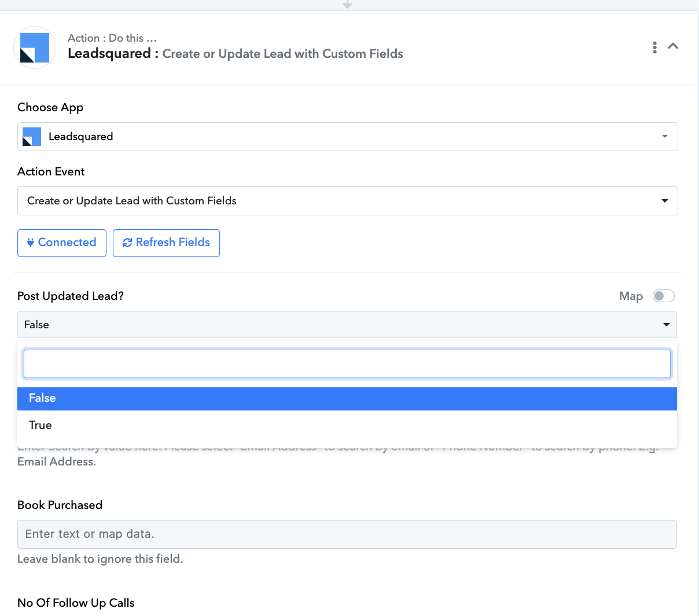Click the refresh arrows icon
Viewport: 699px width, 616px height.
(x=127, y=243)
